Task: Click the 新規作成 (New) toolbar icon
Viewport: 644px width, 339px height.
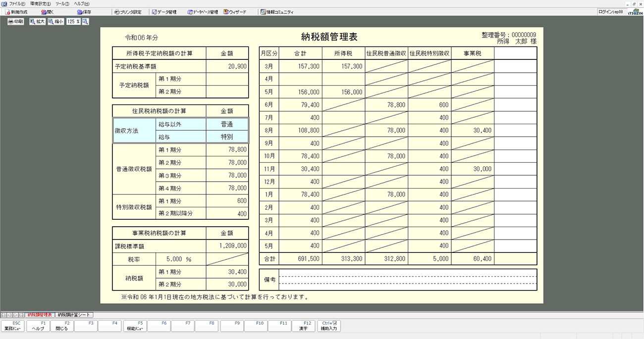Action: coord(16,12)
